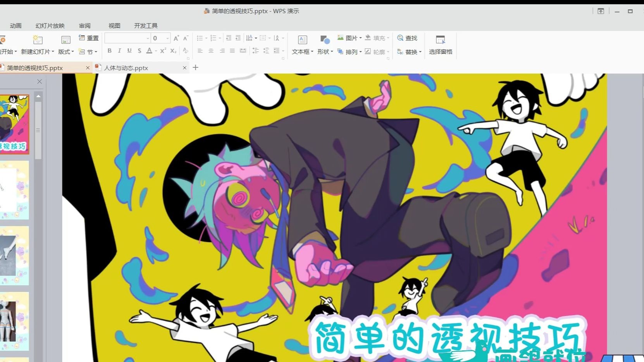Insert bulleted list
Viewport: 644px width, 362px height.
[x=200, y=38]
